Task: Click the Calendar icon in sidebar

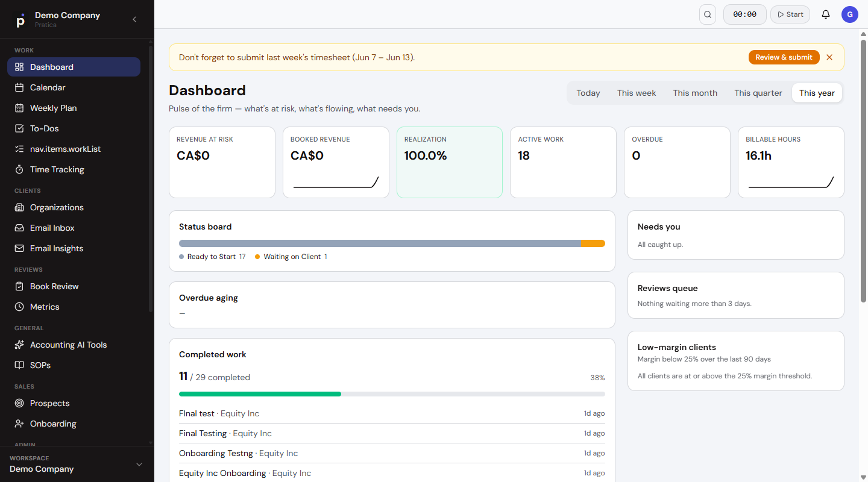Action: point(19,87)
